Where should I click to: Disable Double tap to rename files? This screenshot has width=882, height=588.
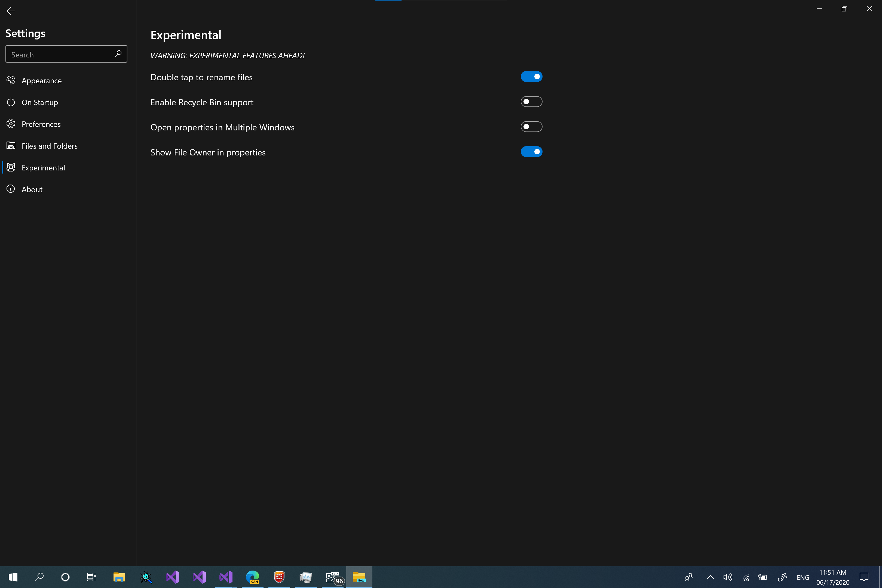point(531,76)
